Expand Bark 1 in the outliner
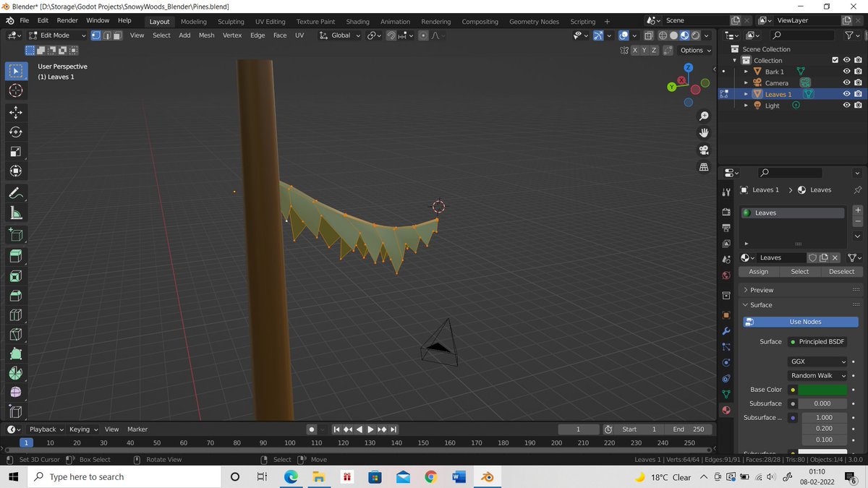 coord(746,72)
